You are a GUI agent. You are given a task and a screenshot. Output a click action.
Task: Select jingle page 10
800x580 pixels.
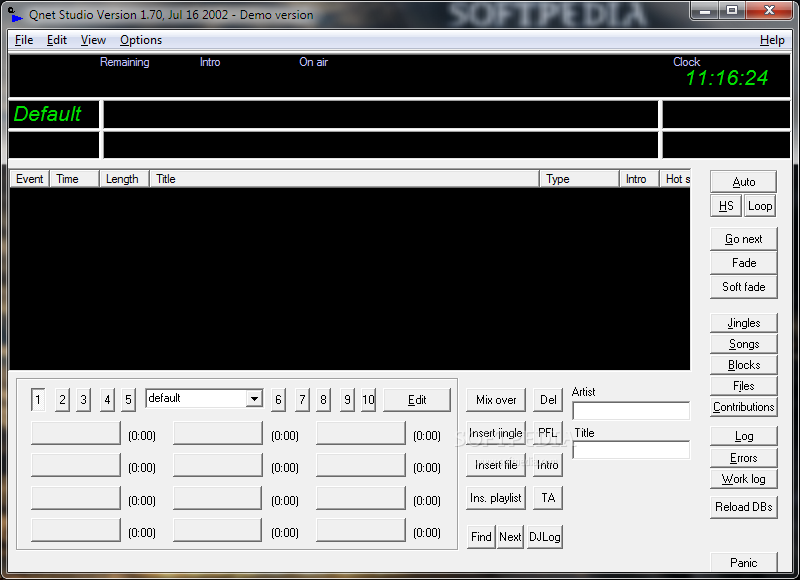pos(368,399)
